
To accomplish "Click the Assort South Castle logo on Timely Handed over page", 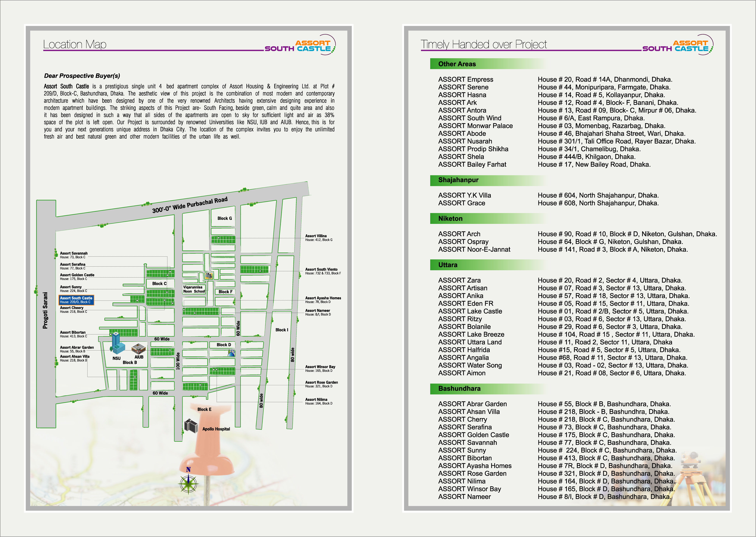I will tap(678, 45).
